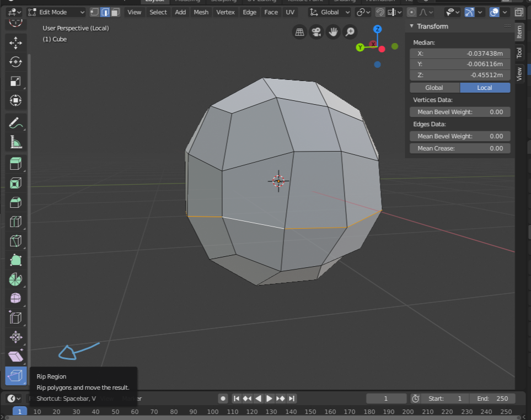Open the Edit Mode dropdown
This screenshot has height=420, width=531.
57,13
